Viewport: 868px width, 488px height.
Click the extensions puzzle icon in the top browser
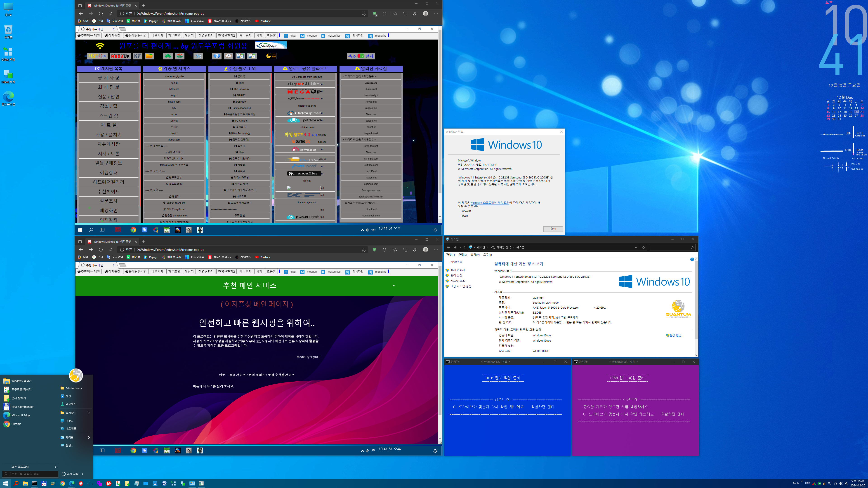point(384,14)
